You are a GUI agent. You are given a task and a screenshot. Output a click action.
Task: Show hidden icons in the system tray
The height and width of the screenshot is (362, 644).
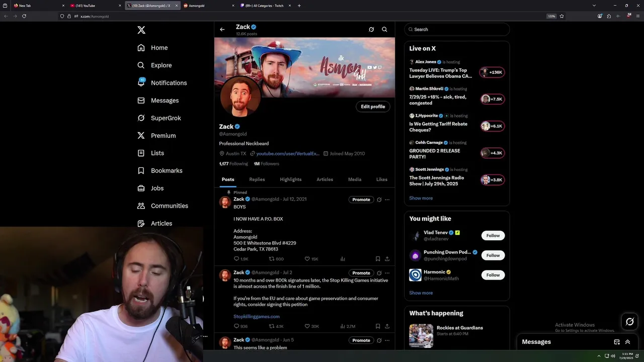(x=599, y=356)
